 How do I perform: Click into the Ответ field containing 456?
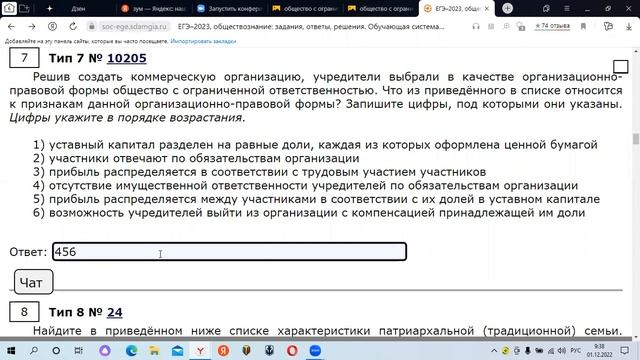[229, 251]
